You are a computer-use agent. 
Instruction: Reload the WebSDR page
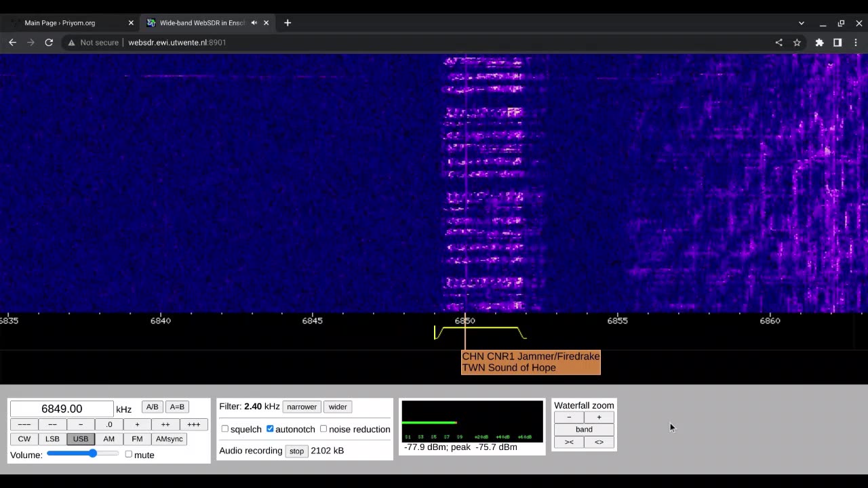coord(49,42)
